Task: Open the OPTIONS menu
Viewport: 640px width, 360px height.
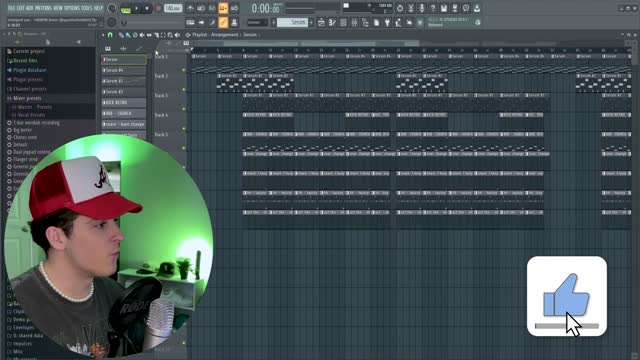Action: (73, 8)
